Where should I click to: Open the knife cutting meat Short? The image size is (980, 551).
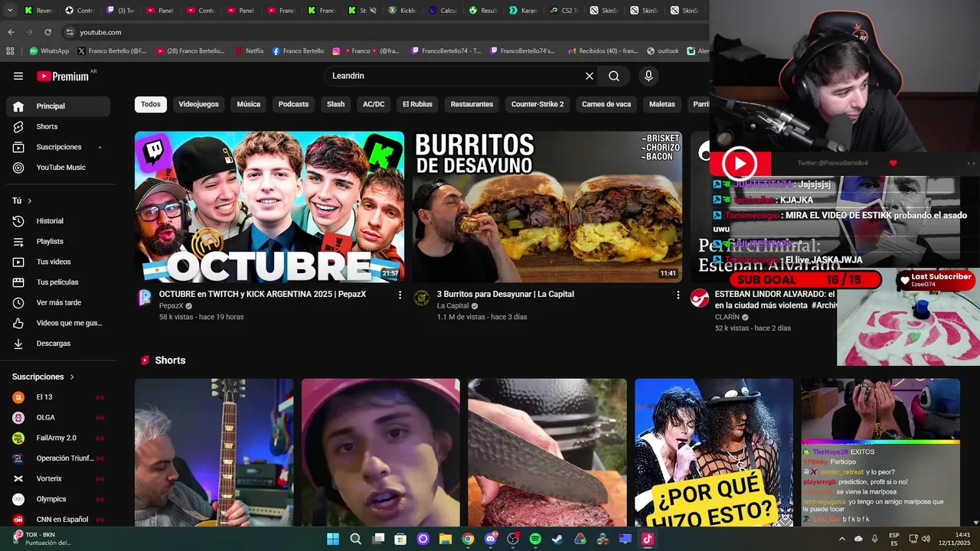pyautogui.click(x=547, y=452)
